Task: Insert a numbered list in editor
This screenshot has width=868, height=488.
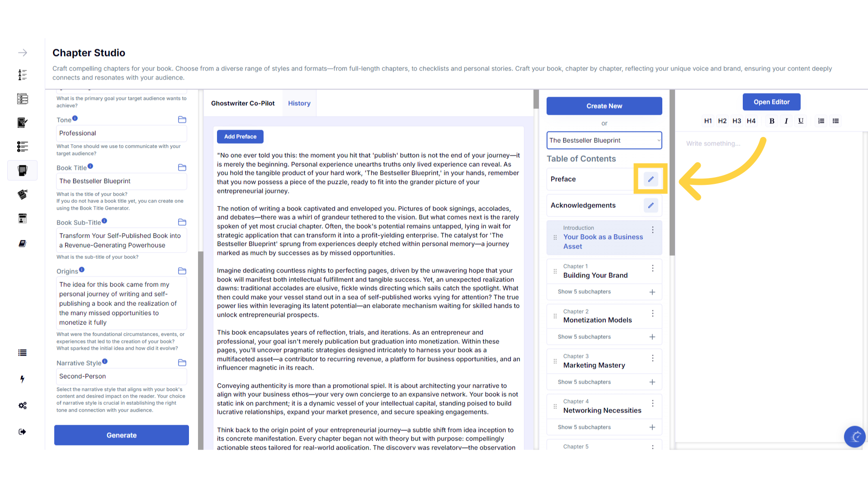Action: (x=821, y=121)
